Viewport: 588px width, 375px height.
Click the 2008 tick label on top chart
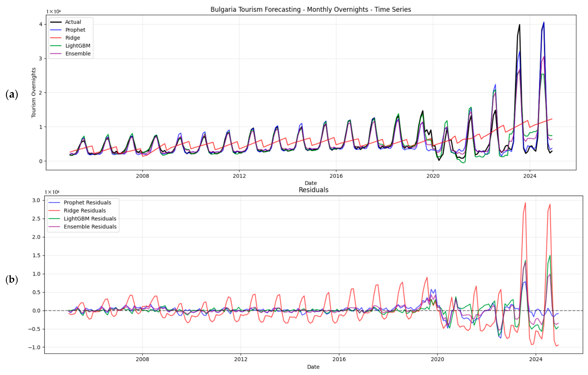(142, 176)
